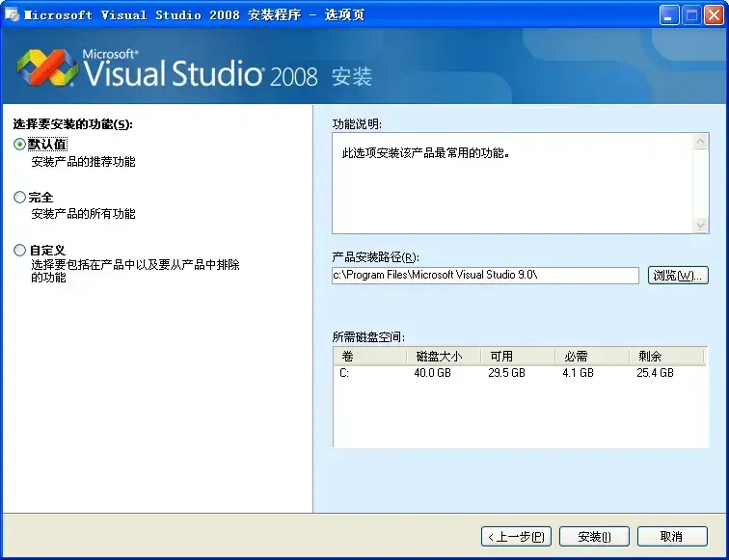Click the 29.5 GB available value
The width and height of the screenshot is (729, 560).
506,373
